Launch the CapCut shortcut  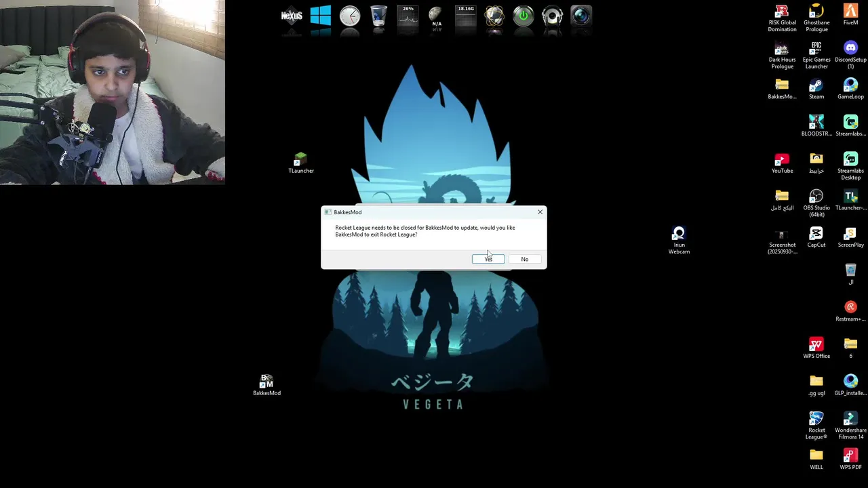pos(816,237)
